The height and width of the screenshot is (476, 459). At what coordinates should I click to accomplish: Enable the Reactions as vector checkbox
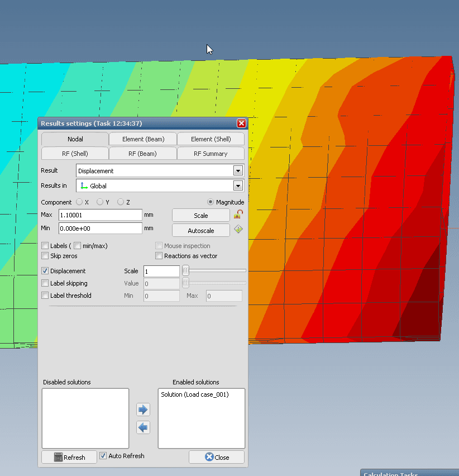159,256
